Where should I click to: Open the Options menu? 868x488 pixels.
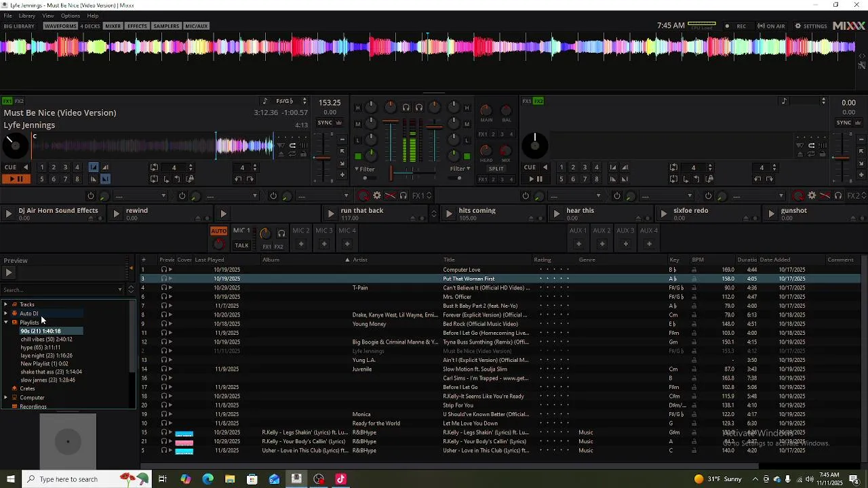tap(71, 16)
